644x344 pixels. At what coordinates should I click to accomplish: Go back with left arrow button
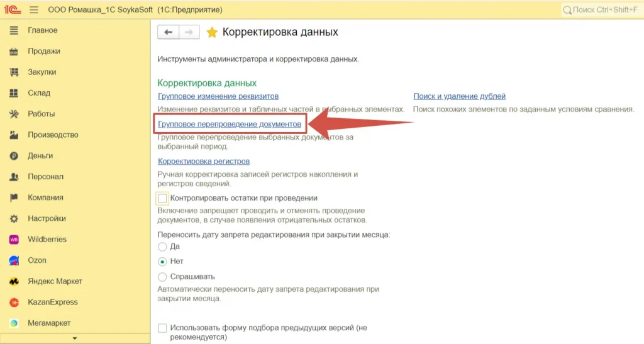(168, 32)
